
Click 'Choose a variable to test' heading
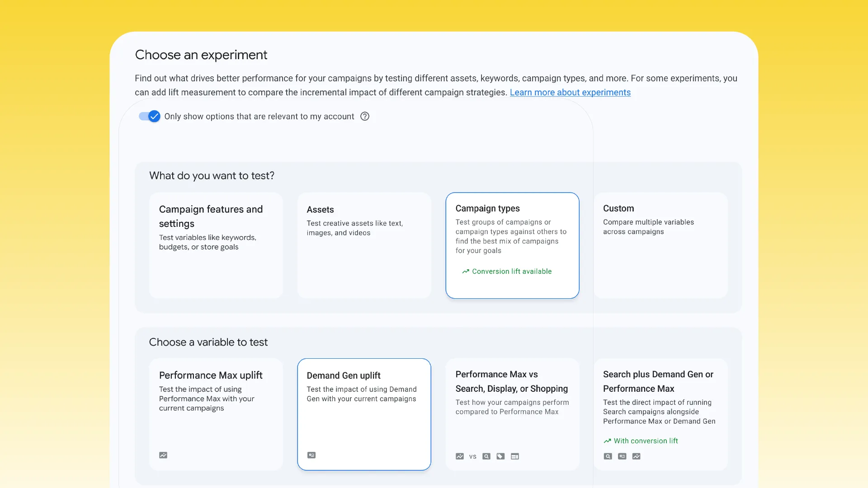pyautogui.click(x=208, y=342)
